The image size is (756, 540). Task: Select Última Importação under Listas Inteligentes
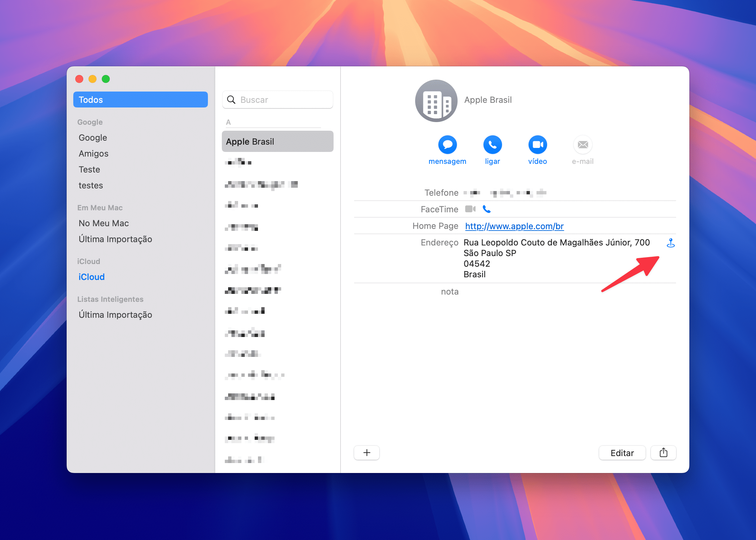(x=115, y=314)
